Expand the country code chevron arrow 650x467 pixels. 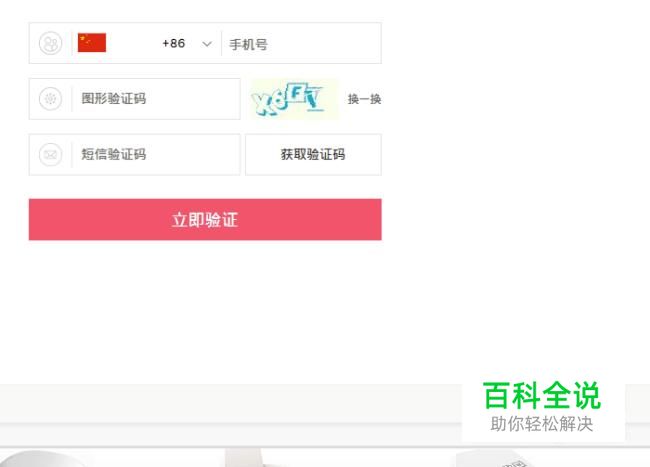pos(207,44)
